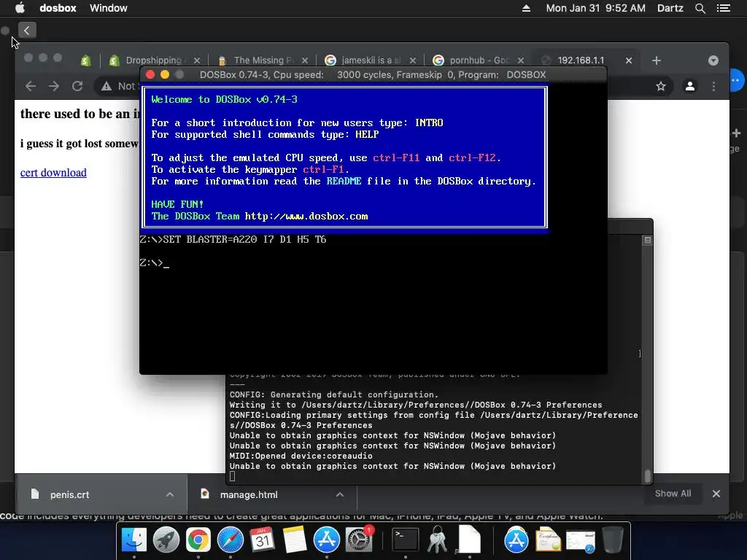Screen dimensions: 747x560
Task: Open the Window menu
Action: coord(108,8)
